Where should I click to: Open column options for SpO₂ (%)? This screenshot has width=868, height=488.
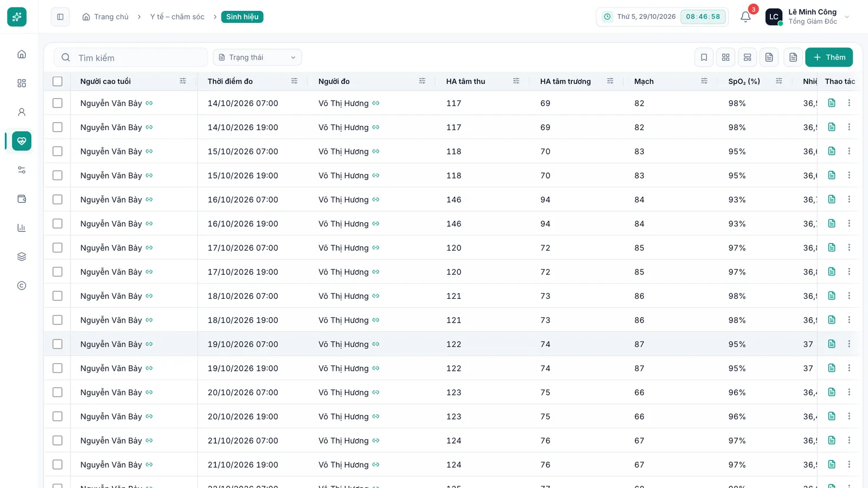[x=778, y=81]
